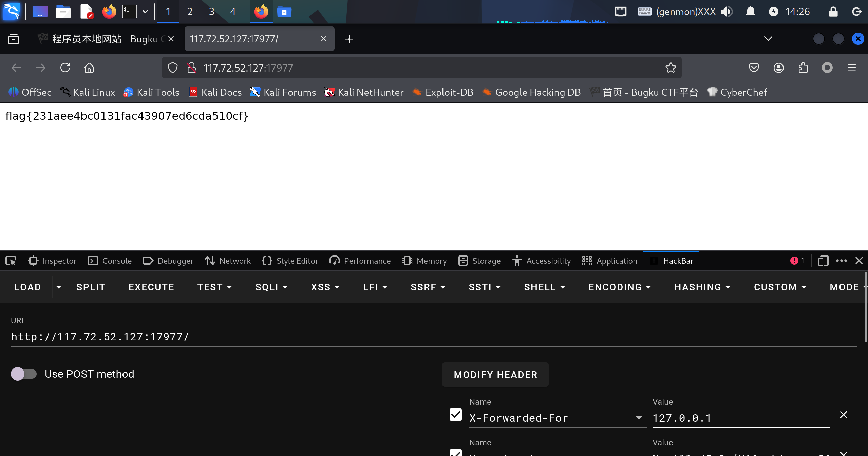Open Firefox hamburger application menu
Screen dimensions: 868x456
(x=851, y=68)
